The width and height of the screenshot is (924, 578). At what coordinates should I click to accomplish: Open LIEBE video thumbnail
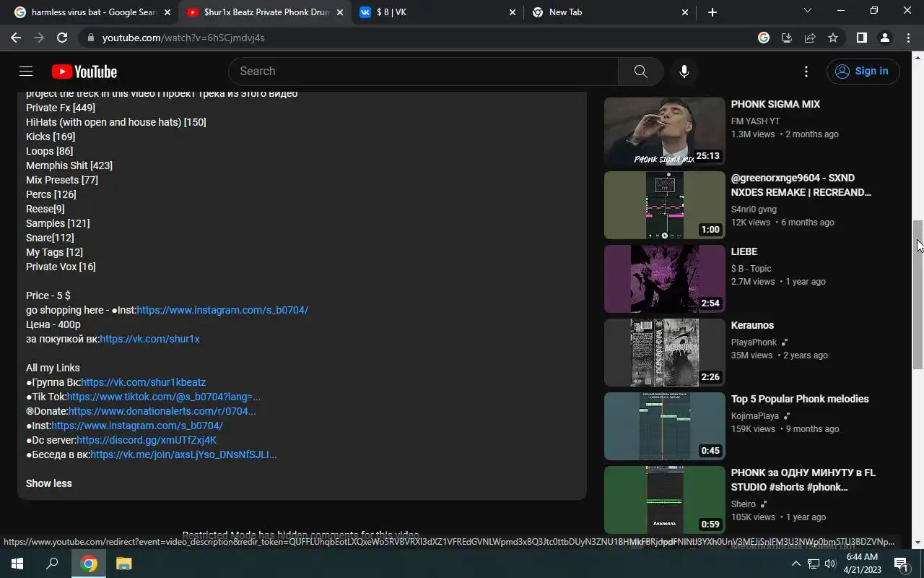(664, 279)
